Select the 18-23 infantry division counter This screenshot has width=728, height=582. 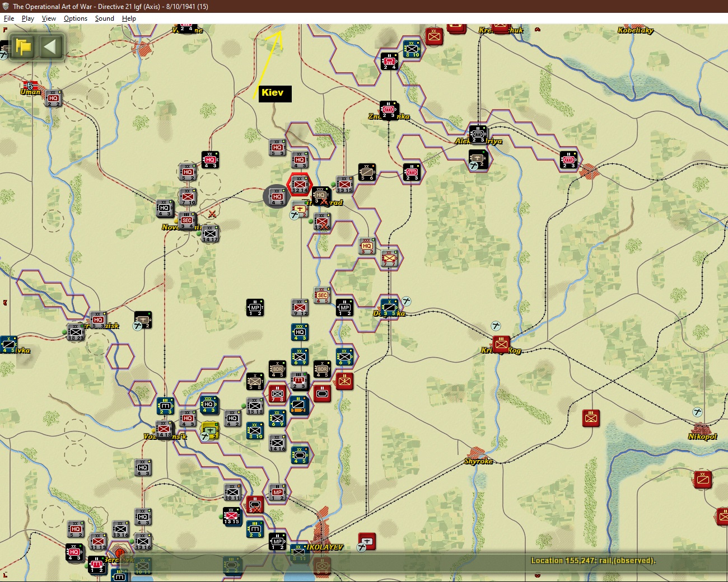pyautogui.click(x=76, y=332)
